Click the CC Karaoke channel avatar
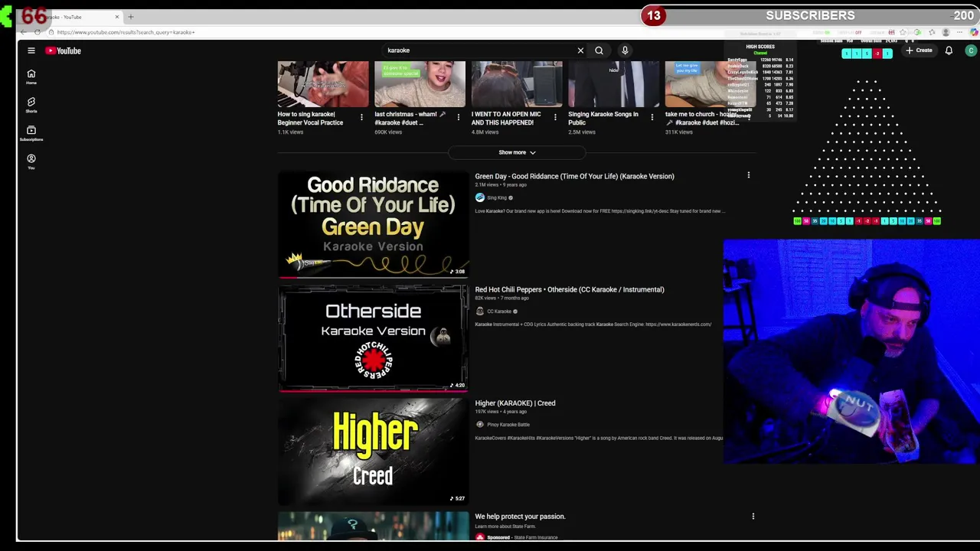 (x=480, y=311)
